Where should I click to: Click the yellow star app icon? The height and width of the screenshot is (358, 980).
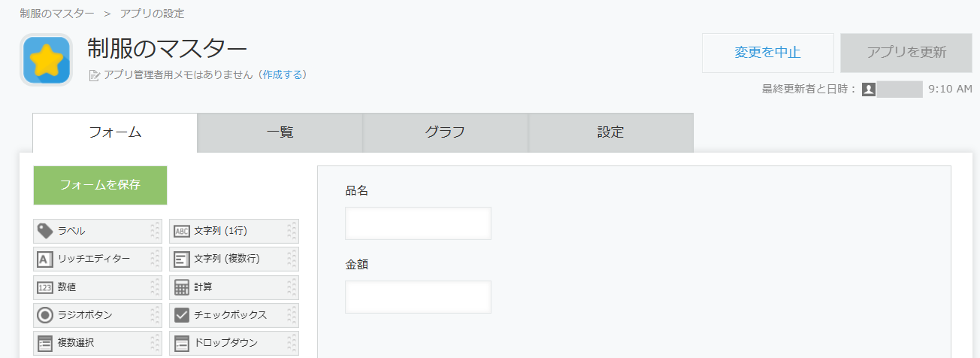[47, 60]
